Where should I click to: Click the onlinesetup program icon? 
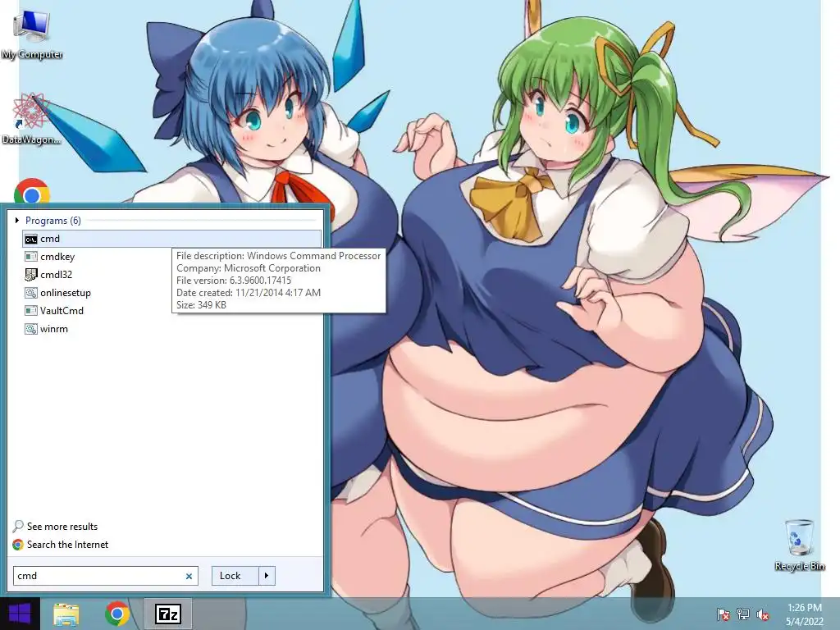click(x=31, y=293)
